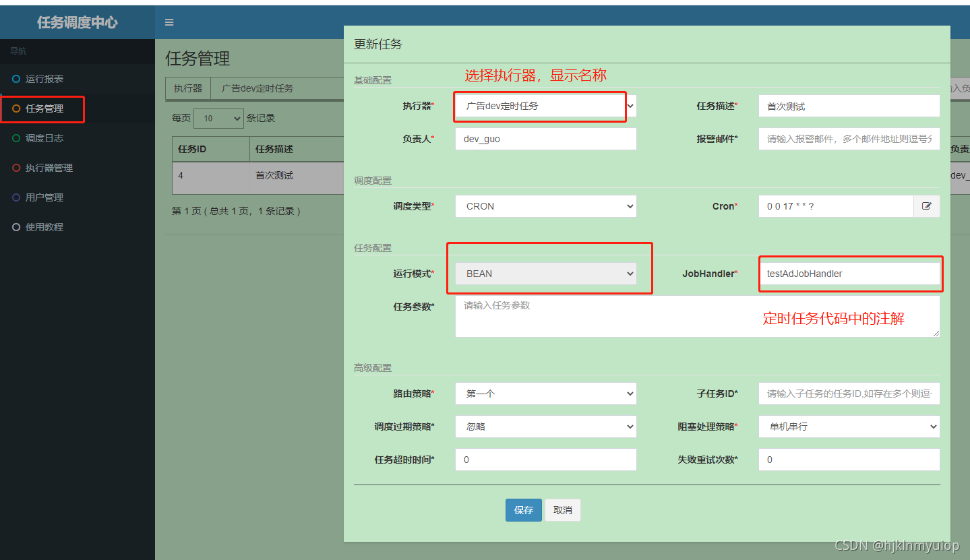Click the 任务ID column header
This screenshot has height=560, width=970.
pos(211,149)
